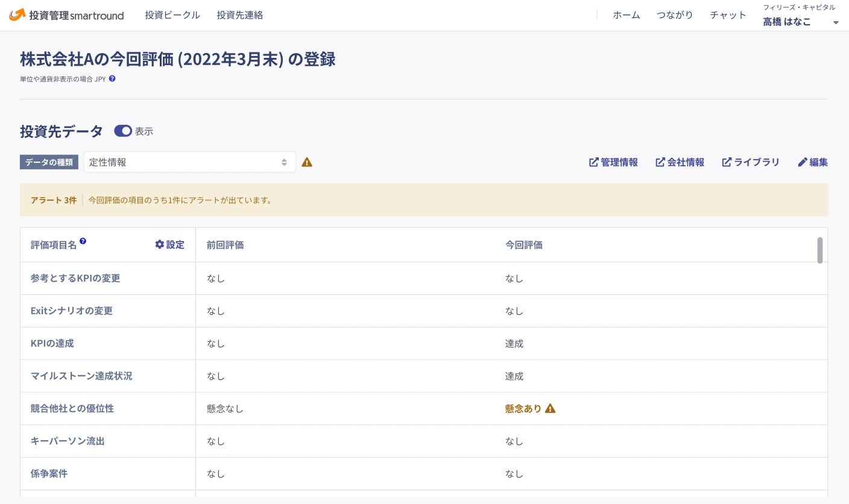The height and width of the screenshot is (504, 849).
Task: Click the pencil 編集 icon
Action: click(x=802, y=162)
